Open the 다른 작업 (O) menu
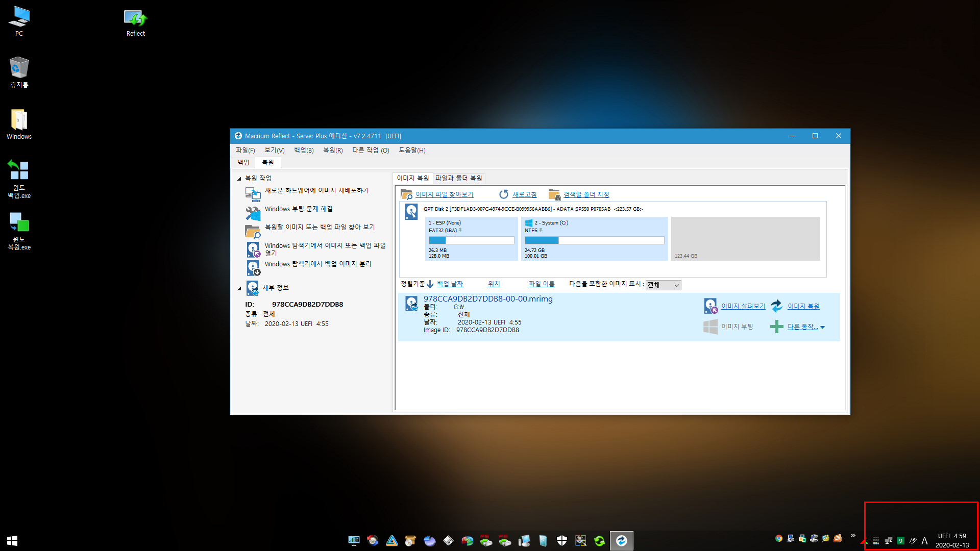980x551 pixels. [x=371, y=150]
